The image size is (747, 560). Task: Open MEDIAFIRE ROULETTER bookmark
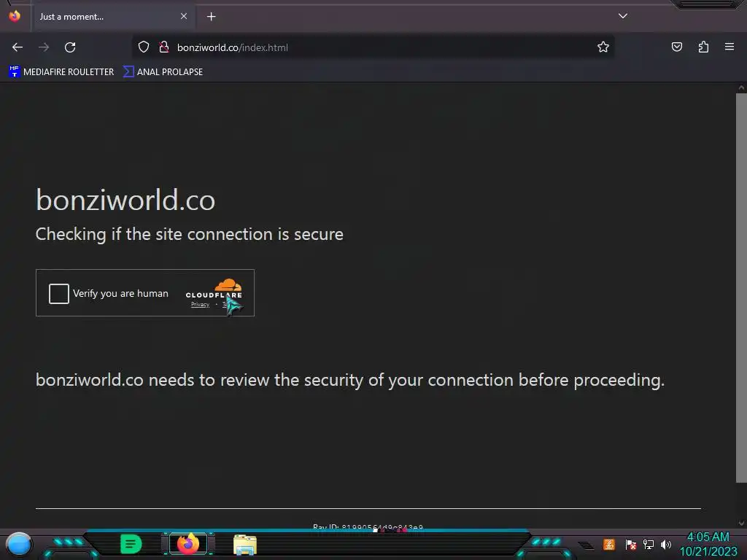click(x=61, y=72)
